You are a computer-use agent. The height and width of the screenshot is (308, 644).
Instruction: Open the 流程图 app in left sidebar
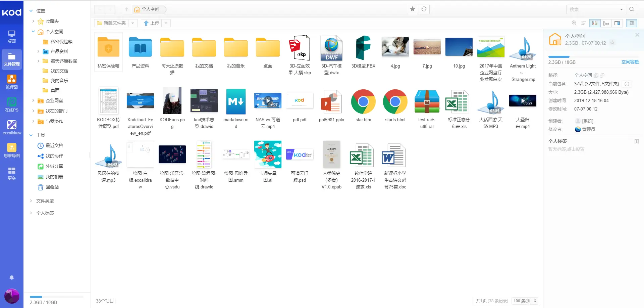(12, 82)
